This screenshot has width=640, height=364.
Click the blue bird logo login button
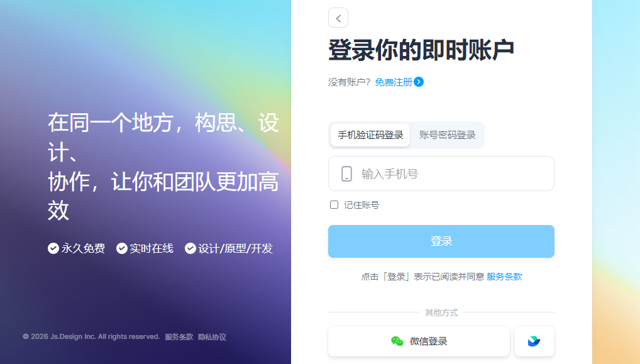(x=534, y=341)
